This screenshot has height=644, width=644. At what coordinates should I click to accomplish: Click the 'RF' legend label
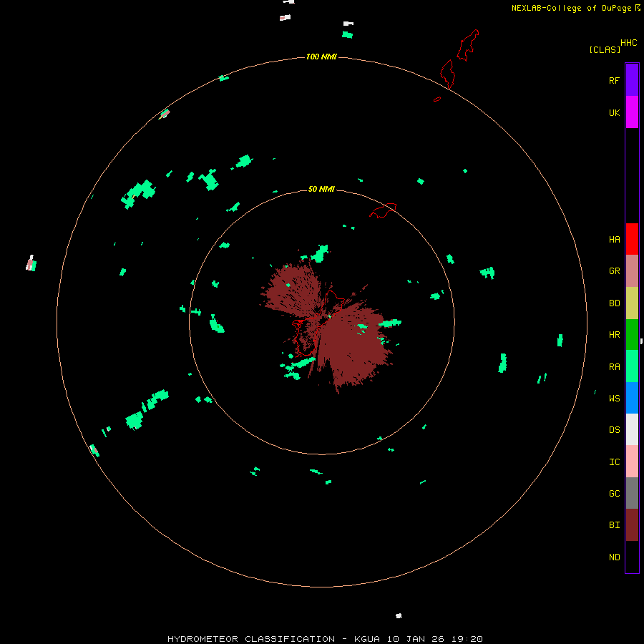(x=614, y=80)
